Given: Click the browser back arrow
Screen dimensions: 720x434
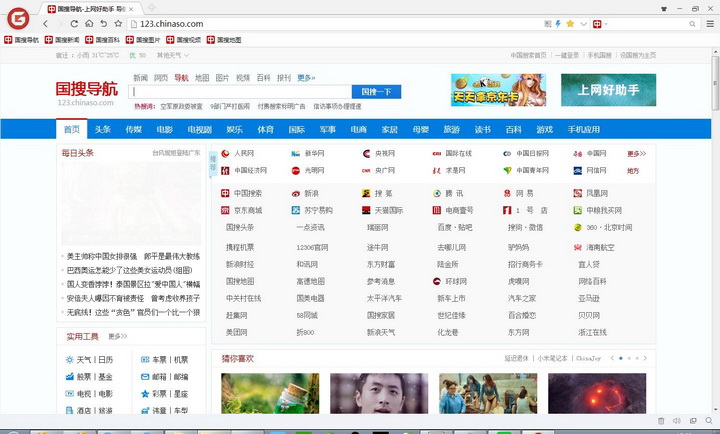Looking at the screenshot, I should (45, 24).
